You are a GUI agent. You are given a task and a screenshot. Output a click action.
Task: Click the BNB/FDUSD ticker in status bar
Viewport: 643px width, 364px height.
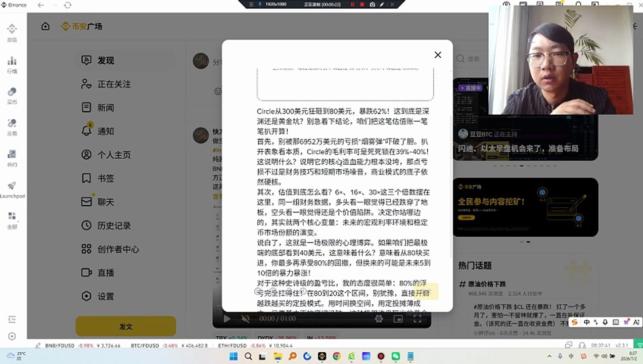(x=83, y=346)
